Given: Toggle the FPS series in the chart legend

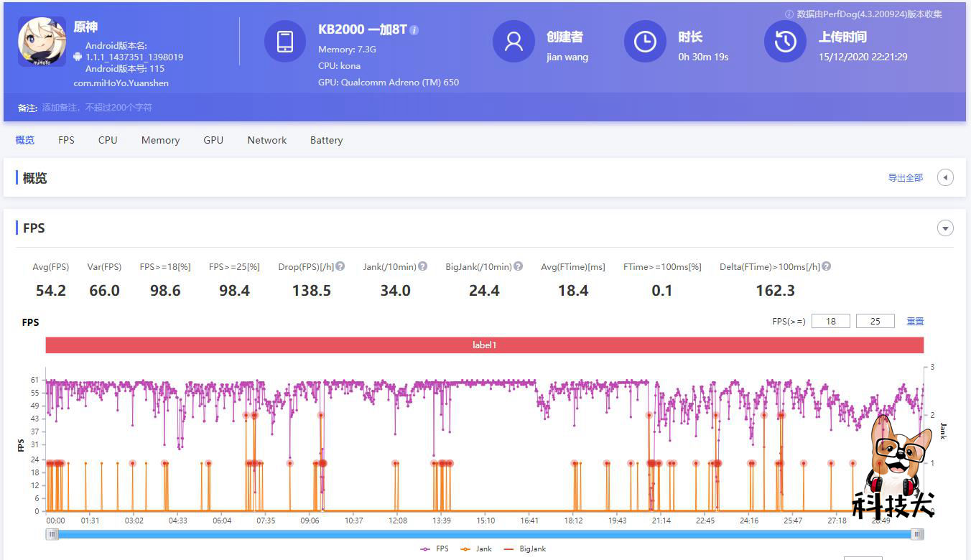Looking at the screenshot, I should tap(435, 549).
